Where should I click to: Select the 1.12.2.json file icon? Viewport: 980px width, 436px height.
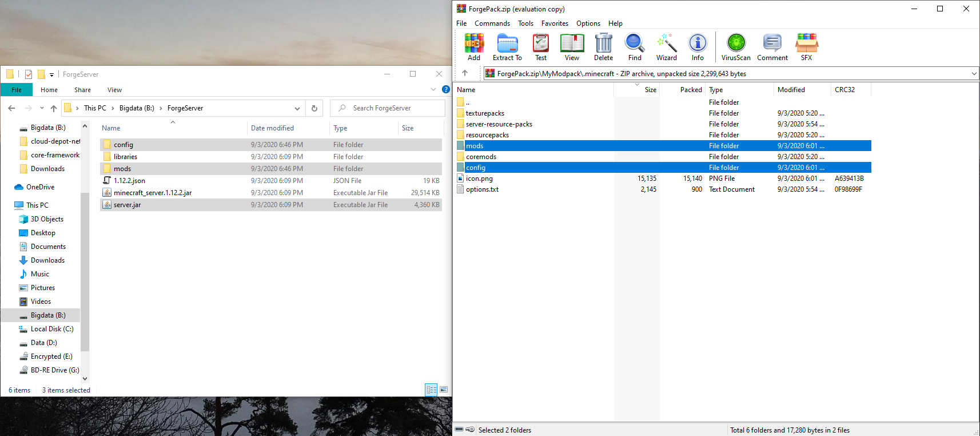pyautogui.click(x=107, y=180)
